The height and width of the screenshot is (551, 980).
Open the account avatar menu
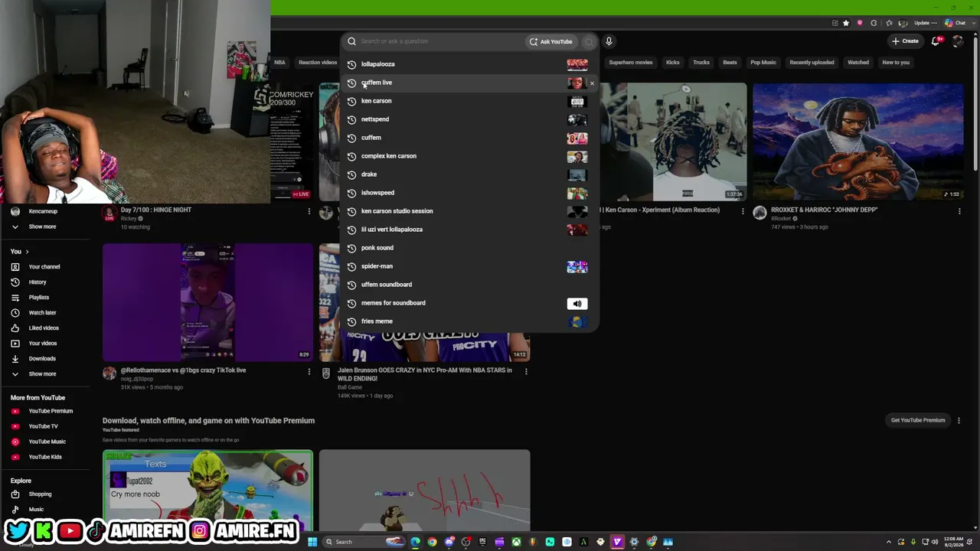pos(958,41)
